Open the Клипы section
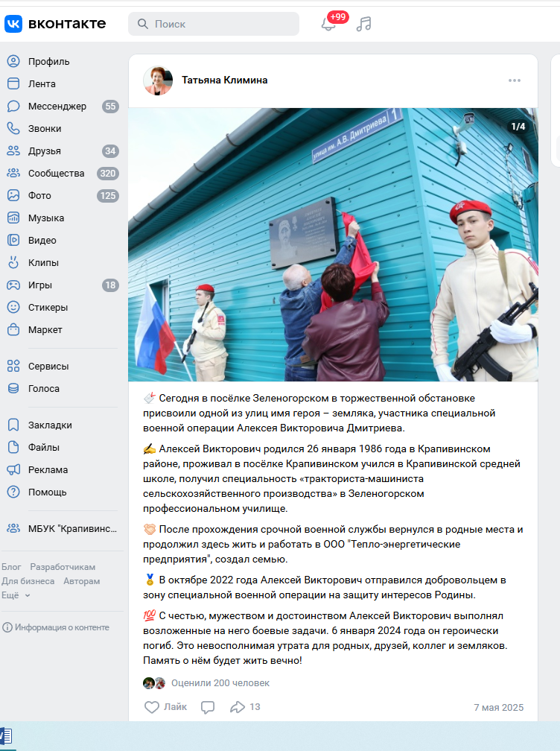 point(43,263)
